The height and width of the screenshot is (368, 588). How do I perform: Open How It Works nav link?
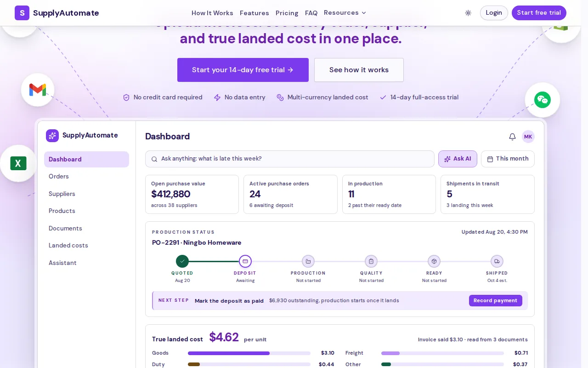pos(212,13)
